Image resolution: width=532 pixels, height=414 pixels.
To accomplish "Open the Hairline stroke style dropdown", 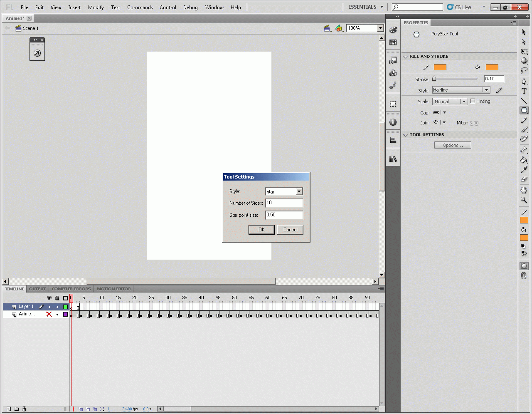I will point(461,90).
